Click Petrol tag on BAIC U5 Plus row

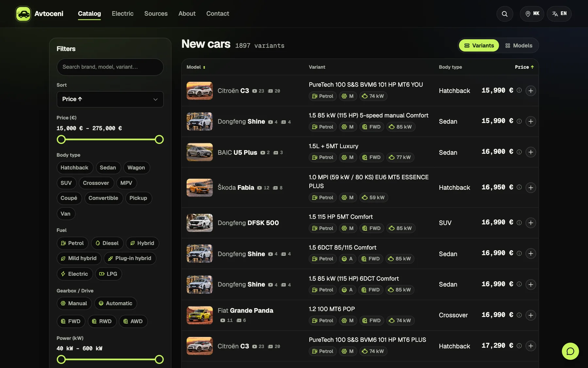323,157
